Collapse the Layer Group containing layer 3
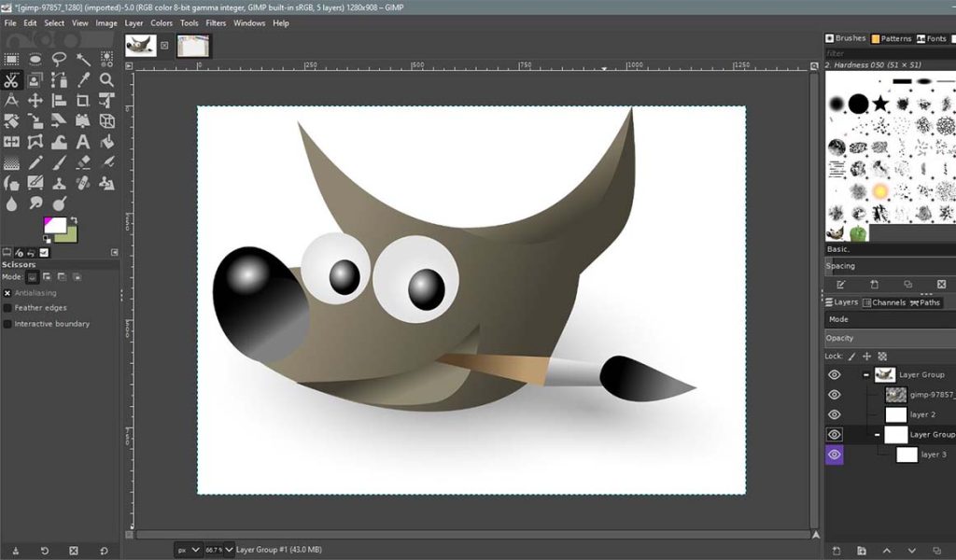The height and width of the screenshot is (560, 956). [877, 435]
